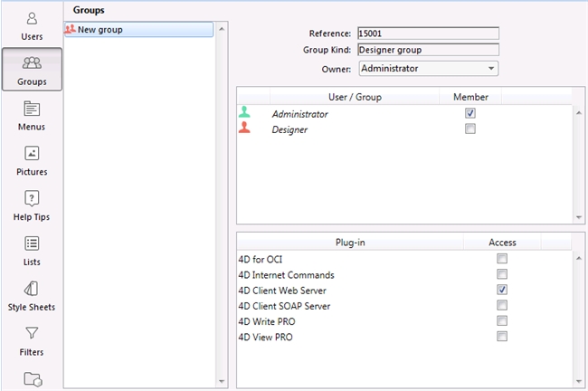Enable access for 4D Write PRO
The height and width of the screenshot is (391, 588).
click(502, 321)
